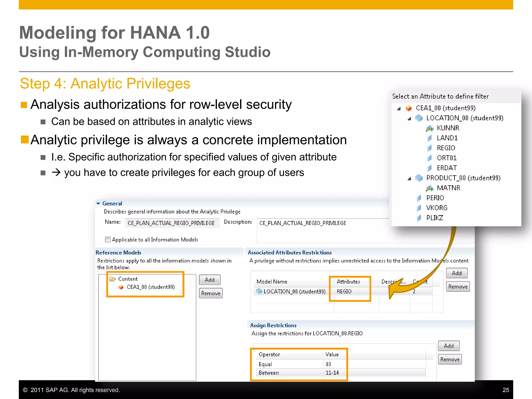Click the CEA1_00 analytic view cube icon in filter tree
The width and height of the screenshot is (532, 399).
(409, 108)
